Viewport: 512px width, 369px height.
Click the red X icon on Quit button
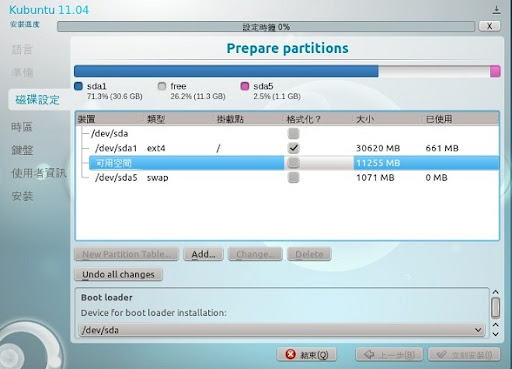coord(290,354)
